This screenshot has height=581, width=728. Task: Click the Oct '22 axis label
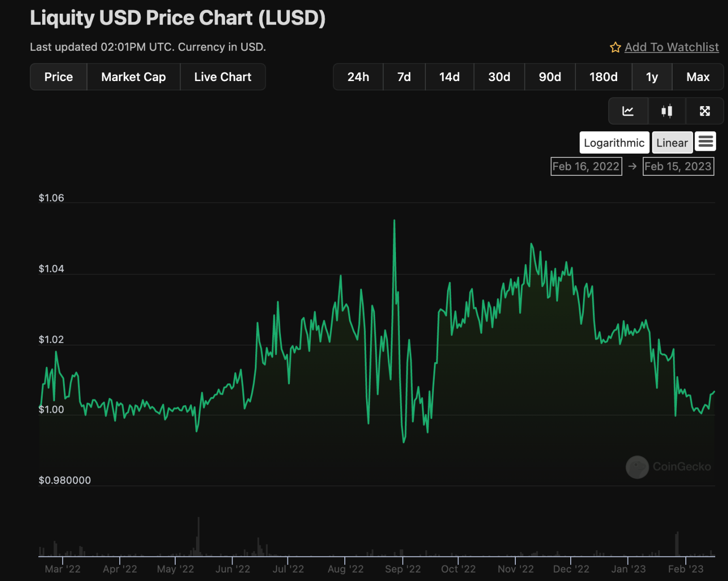458,569
